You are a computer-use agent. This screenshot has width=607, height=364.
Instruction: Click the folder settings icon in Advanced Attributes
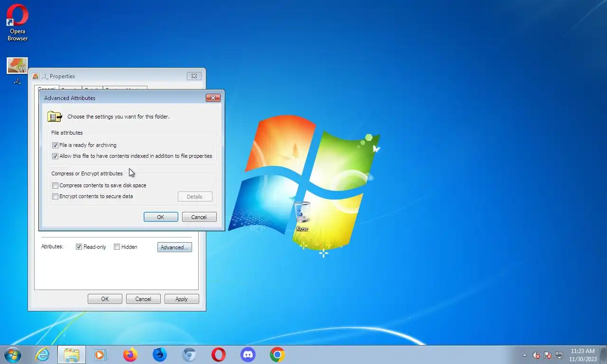[x=55, y=117]
